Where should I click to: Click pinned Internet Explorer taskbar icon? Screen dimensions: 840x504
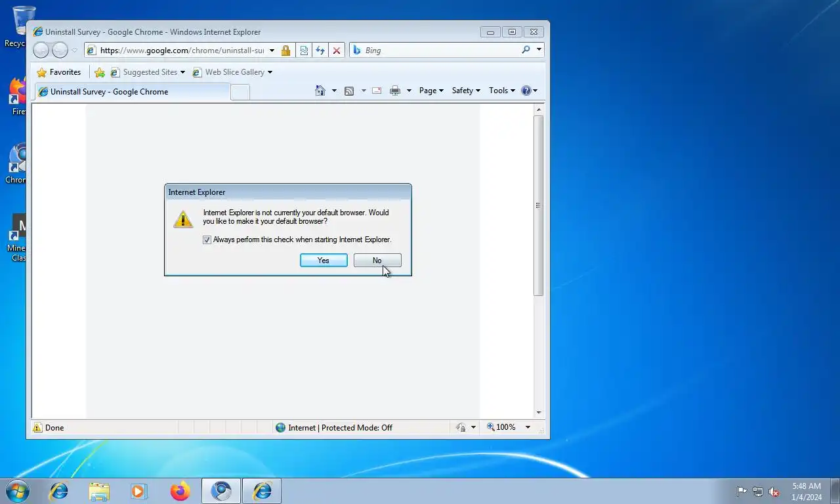click(59, 491)
